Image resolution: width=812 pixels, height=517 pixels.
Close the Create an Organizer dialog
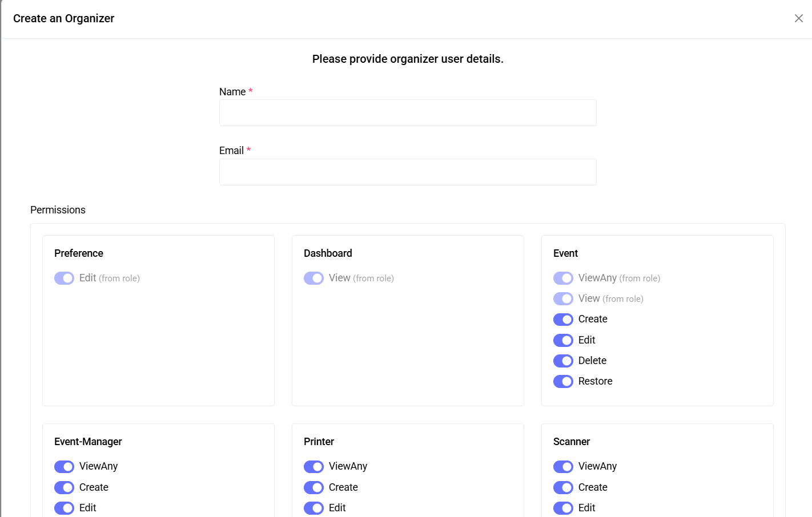[x=798, y=18]
